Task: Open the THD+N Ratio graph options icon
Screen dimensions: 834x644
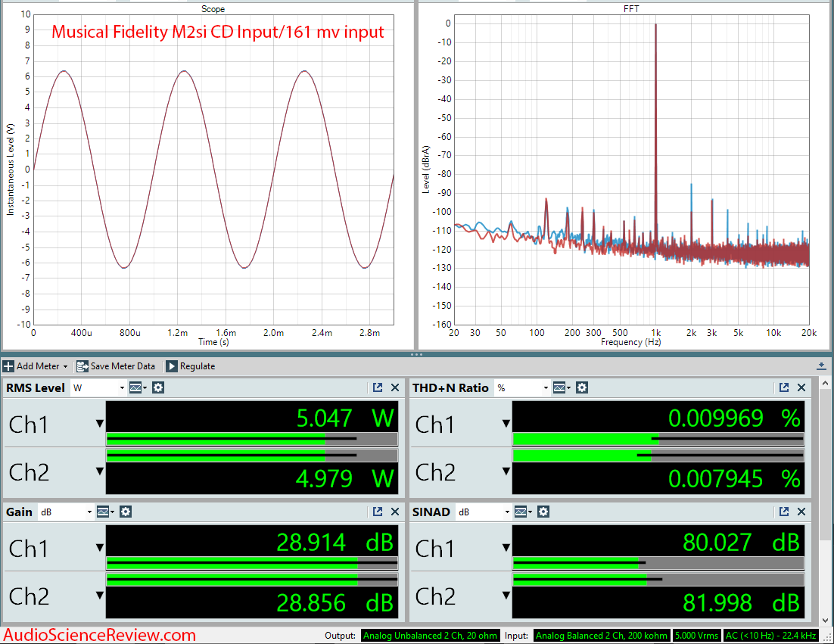Action: [x=562, y=387]
